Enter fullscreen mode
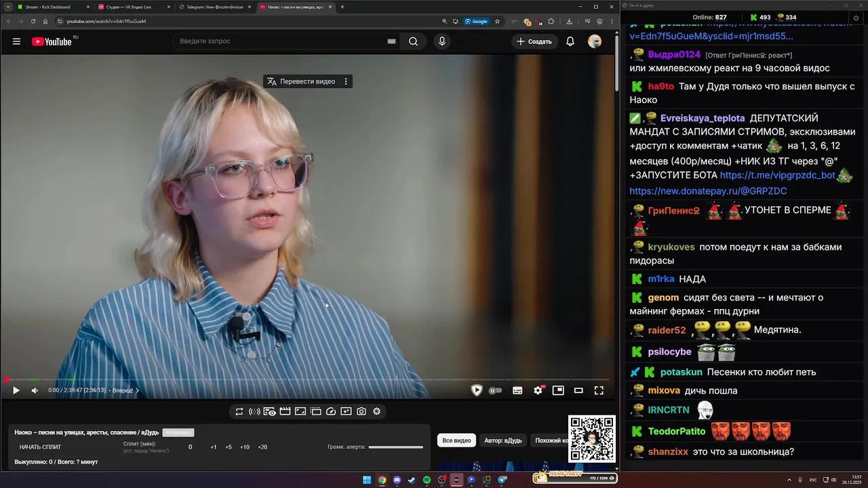This screenshot has height=488, width=868. pos(599,390)
